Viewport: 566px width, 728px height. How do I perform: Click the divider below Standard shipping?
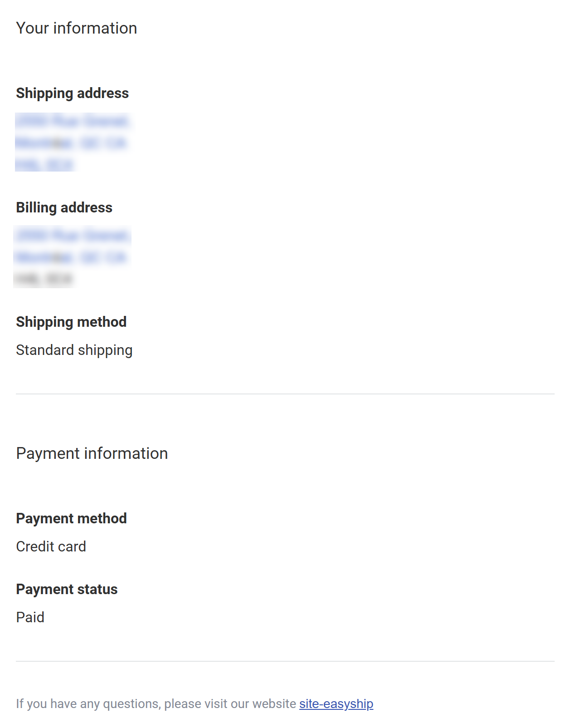pos(285,394)
